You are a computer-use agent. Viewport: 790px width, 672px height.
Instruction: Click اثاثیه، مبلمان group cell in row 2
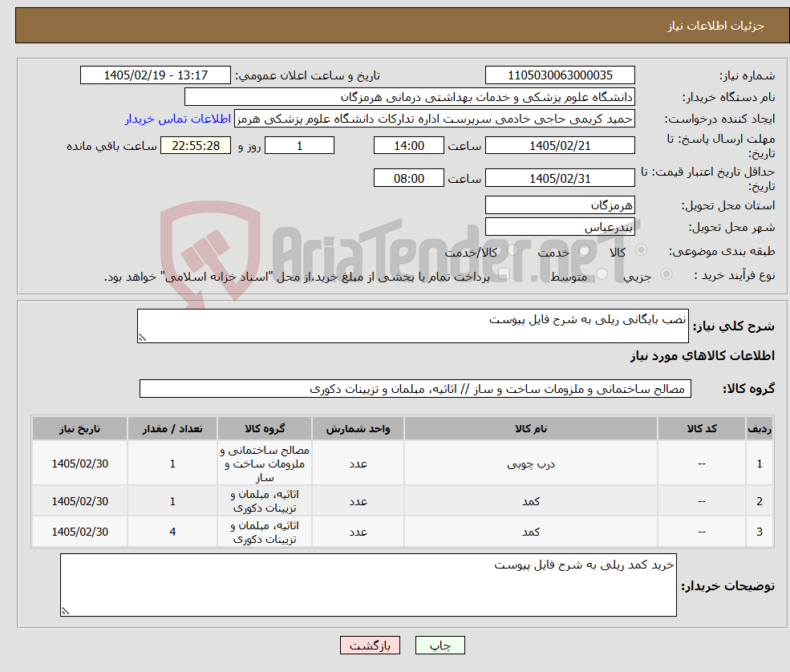pyautogui.click(x=265, y=501)
